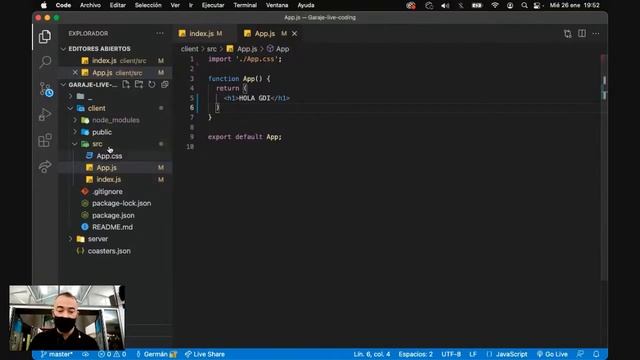Viewport: 640px width, 360px height.
Task: Click LF end of line setting
Action: (x=473, y=354)
